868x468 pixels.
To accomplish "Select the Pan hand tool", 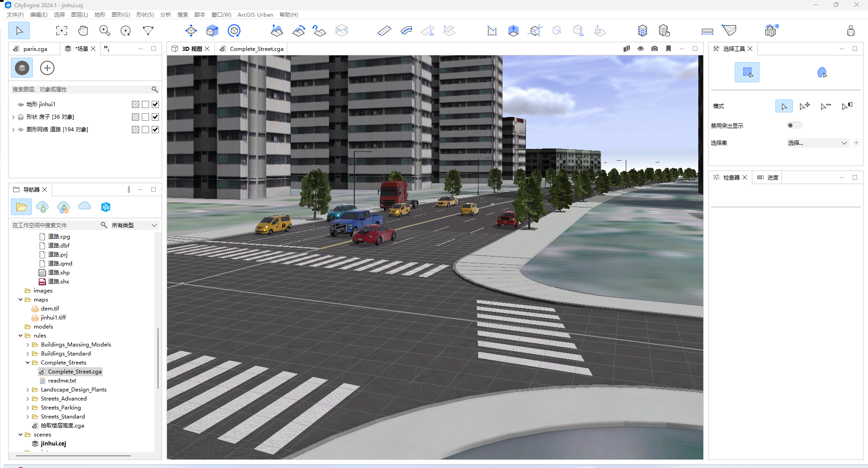I will point(83,31).
